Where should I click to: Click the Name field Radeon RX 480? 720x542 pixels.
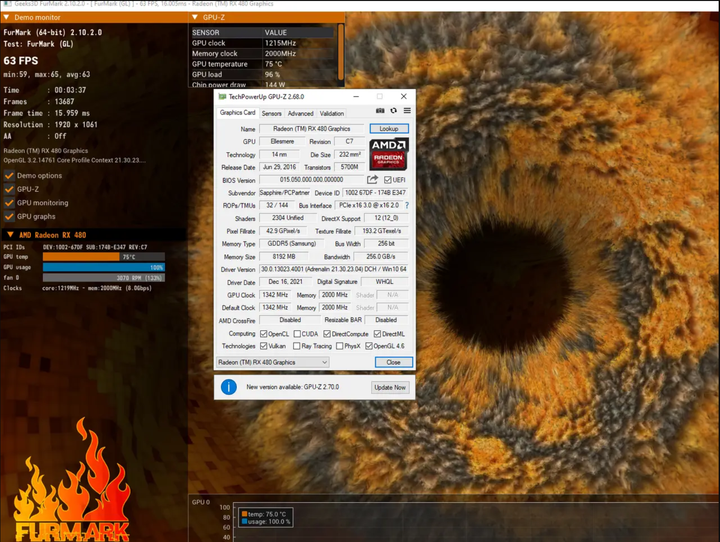(x=312, y=129)
